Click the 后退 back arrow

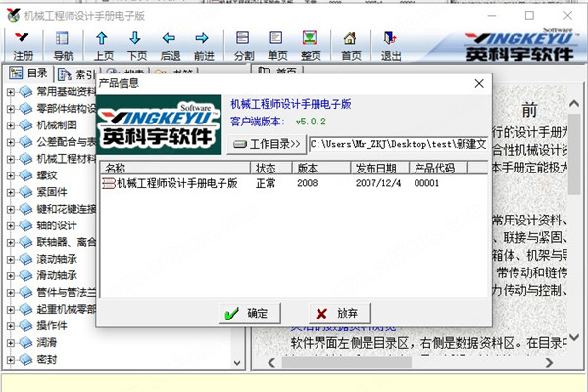(170, 45)
